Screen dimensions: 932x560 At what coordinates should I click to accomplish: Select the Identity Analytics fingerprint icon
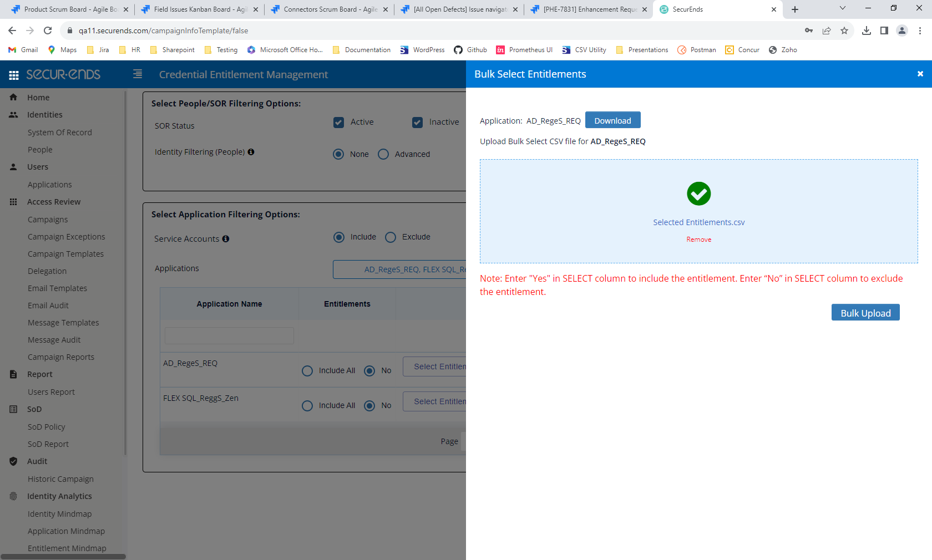[13, 496]
